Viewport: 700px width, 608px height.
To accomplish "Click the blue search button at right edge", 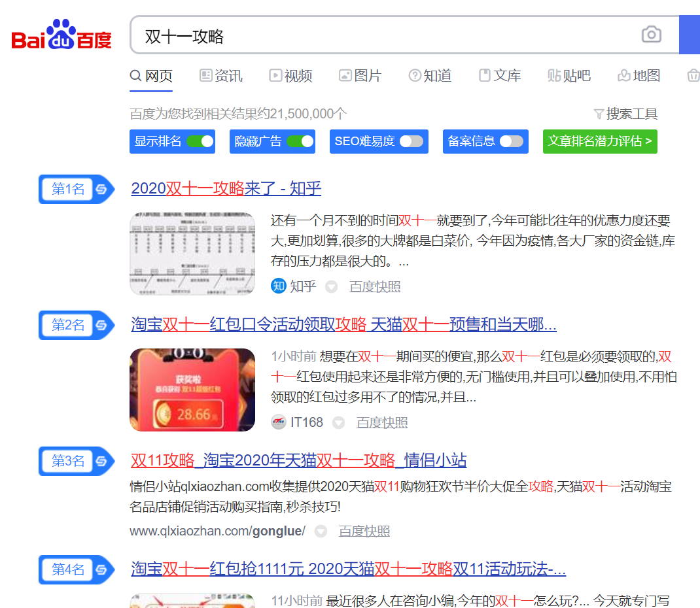I will (x=690, y=35).
